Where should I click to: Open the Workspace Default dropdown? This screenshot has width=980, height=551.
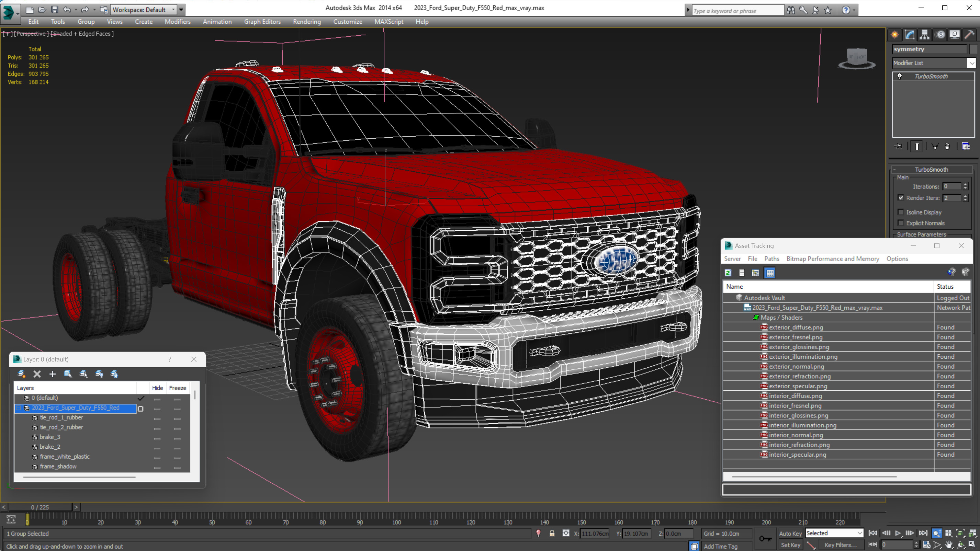[x=173, y=10]
